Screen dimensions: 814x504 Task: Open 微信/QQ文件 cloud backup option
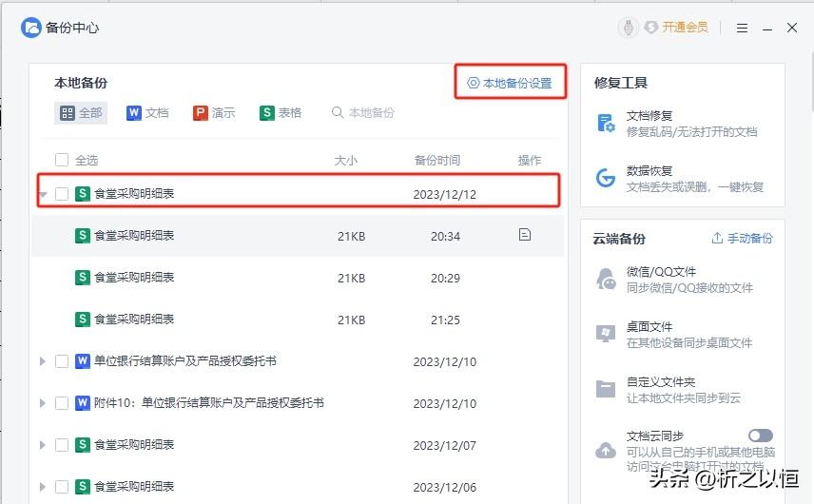click(x=682, y=280)
